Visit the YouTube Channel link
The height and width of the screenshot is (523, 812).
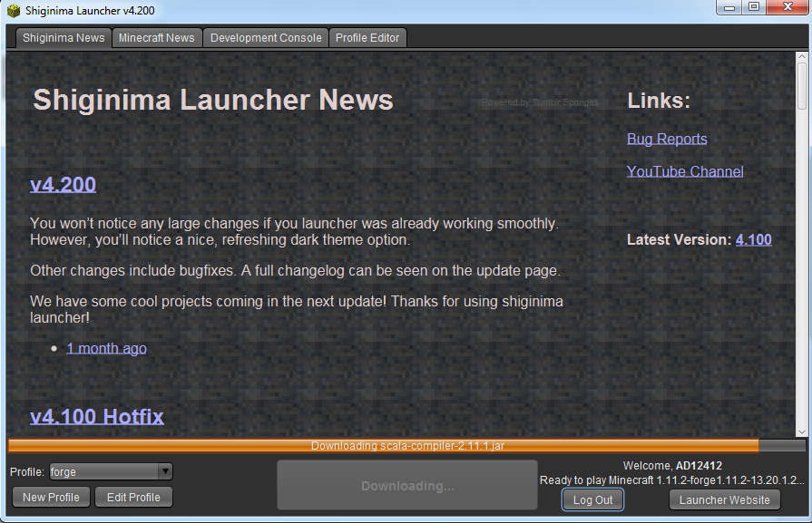[685, 171]
